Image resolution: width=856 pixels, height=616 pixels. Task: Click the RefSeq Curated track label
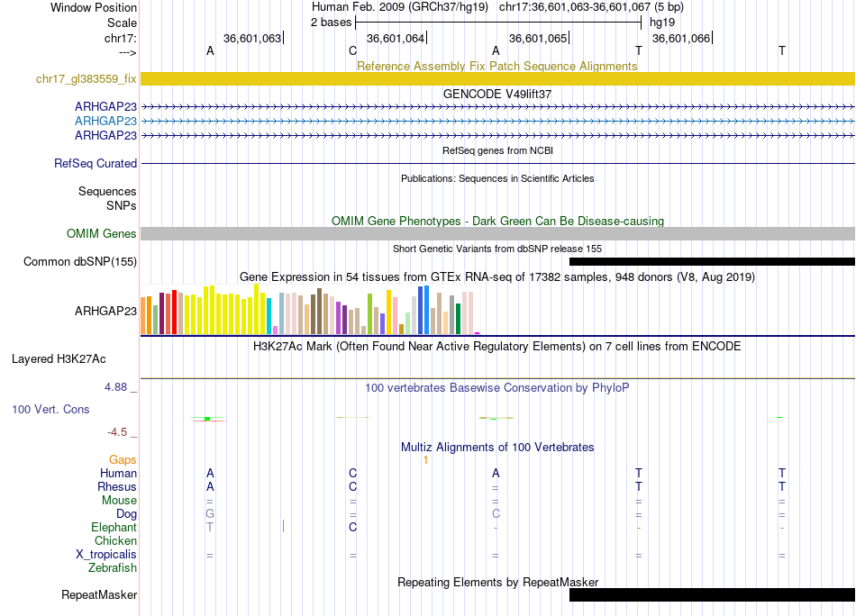[x=95, y=164]
